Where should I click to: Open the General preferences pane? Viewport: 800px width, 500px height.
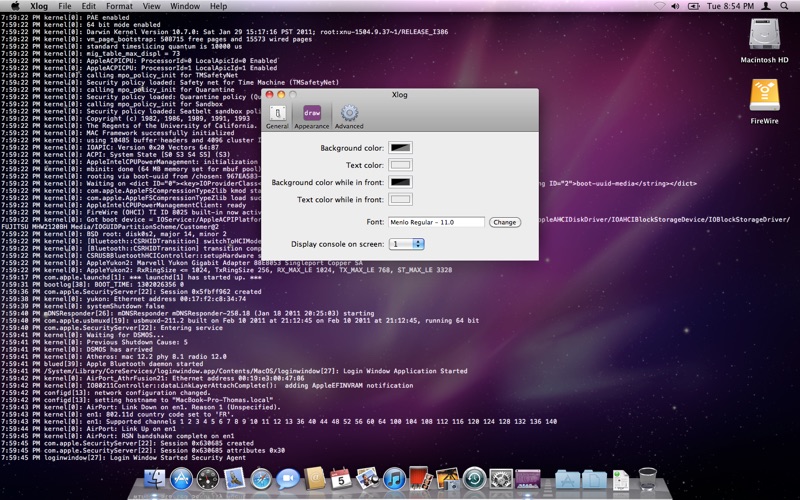(277, 117)
